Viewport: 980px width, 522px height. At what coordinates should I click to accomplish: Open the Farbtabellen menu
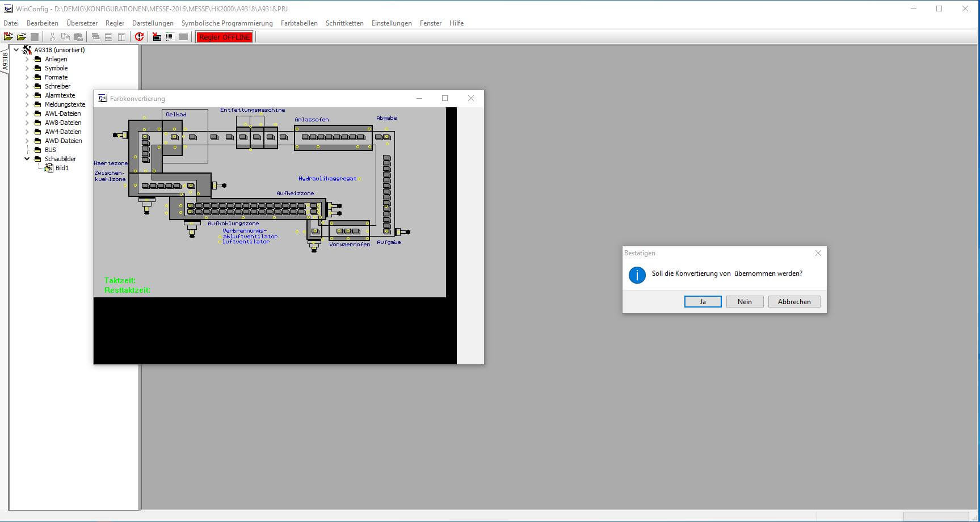(299, 23)
